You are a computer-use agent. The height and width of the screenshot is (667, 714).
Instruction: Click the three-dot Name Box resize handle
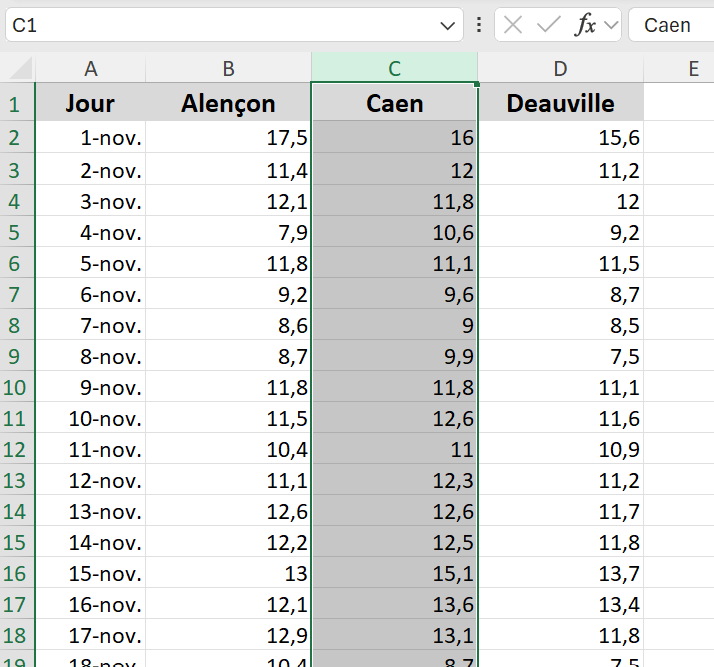click(x=479, y=25)
